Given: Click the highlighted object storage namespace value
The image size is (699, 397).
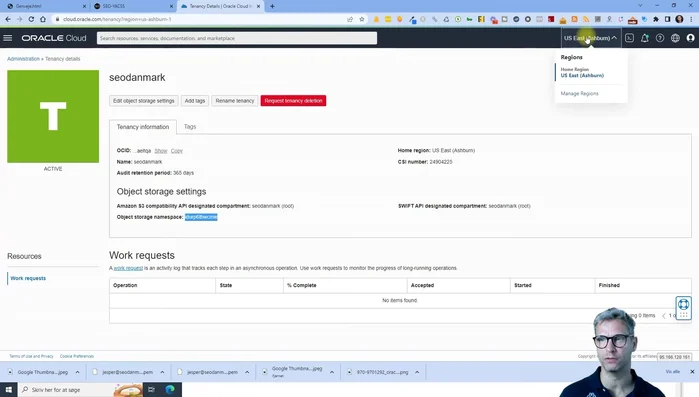Looking at the screenshot, I should [x=201, y=217].
